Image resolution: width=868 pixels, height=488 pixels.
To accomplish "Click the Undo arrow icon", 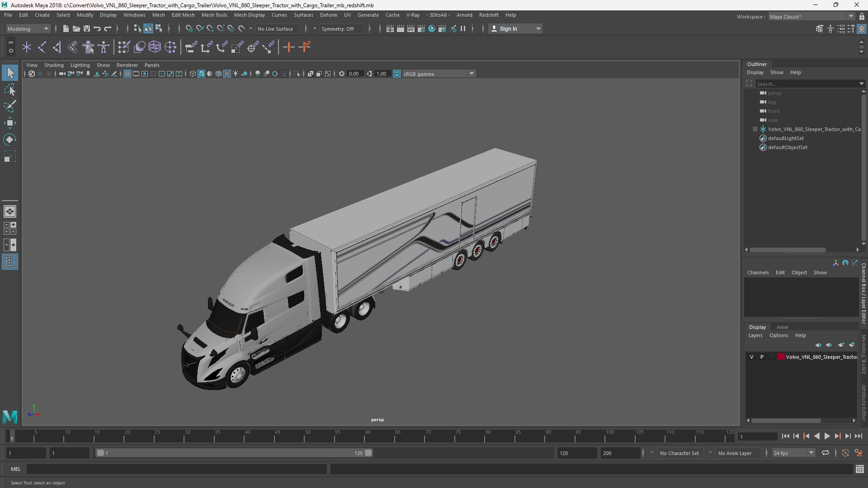I will coord(97,28).
